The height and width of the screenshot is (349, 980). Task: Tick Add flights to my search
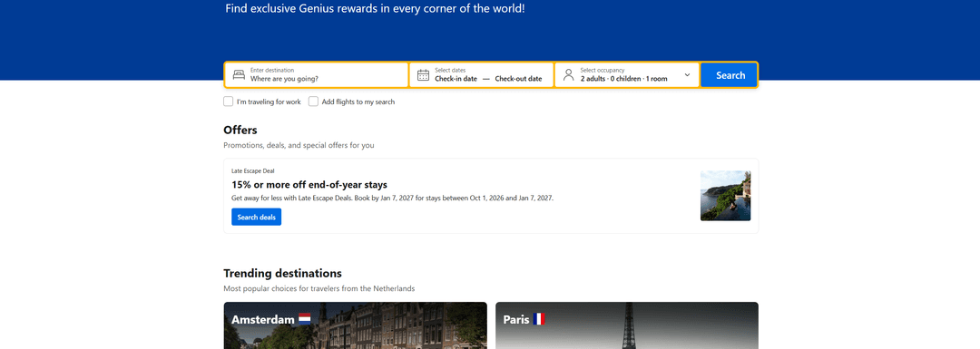tap(313, 102)
